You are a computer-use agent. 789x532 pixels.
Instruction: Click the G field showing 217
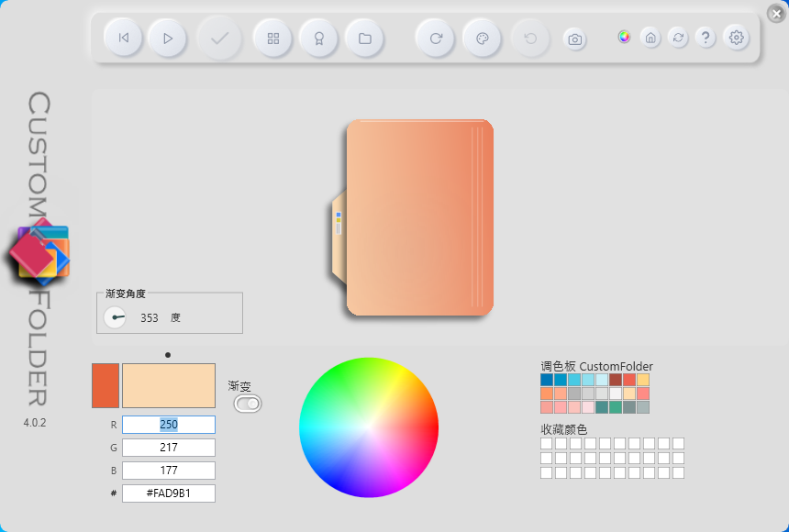pyautogui.click(x=169, y=448)
